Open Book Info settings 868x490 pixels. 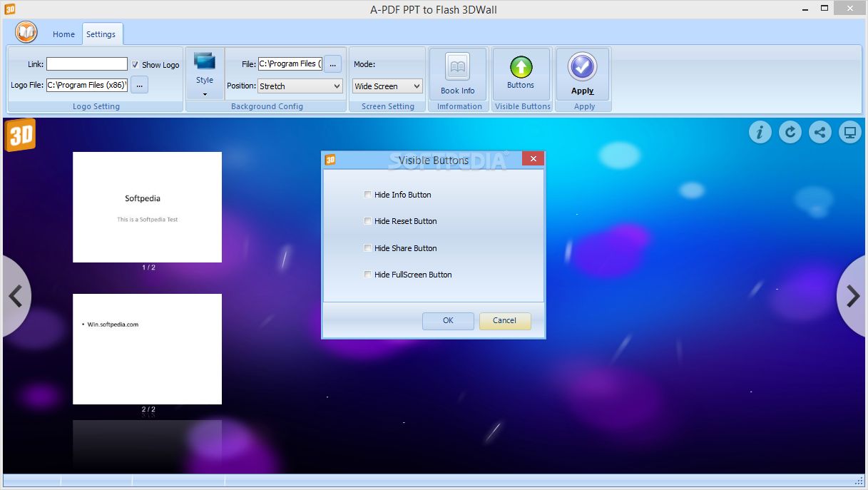[x=457, y=74]
